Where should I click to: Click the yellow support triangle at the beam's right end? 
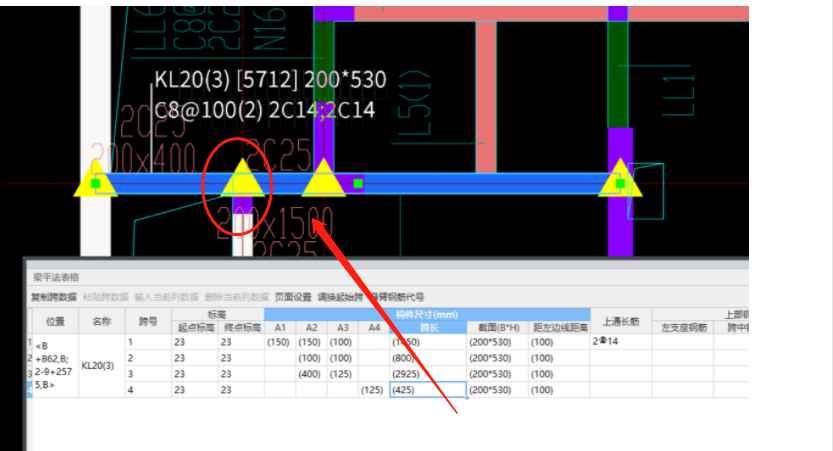coord(620,178)
